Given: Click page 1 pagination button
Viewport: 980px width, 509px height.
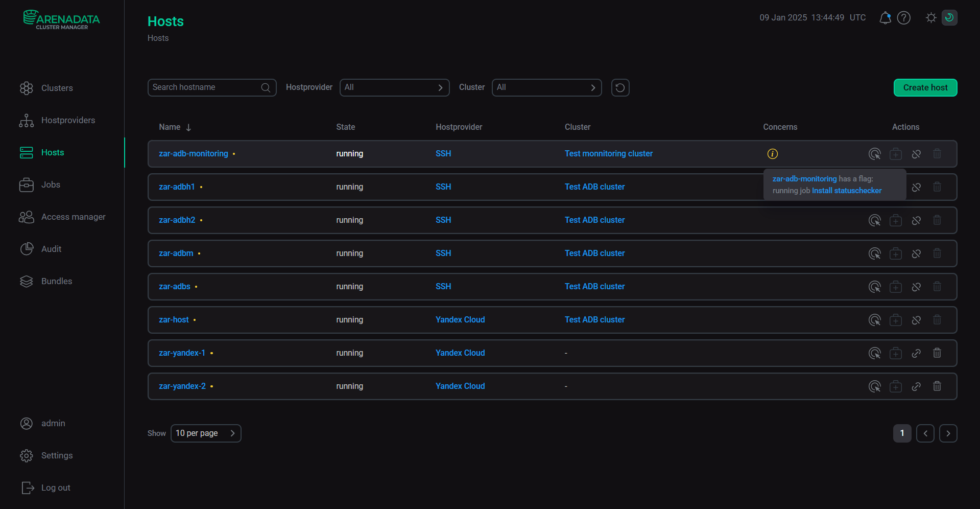Looking at the screenshot, I should [x=902, y=433].
